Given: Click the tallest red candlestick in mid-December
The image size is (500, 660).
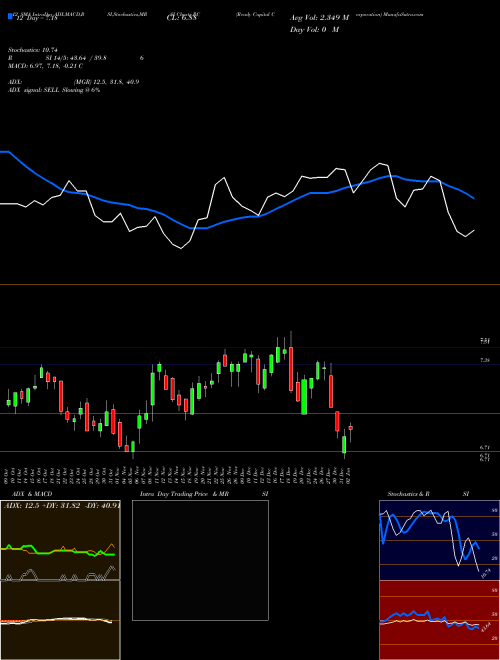Looking at the screenshot, I should coord(291,369).
